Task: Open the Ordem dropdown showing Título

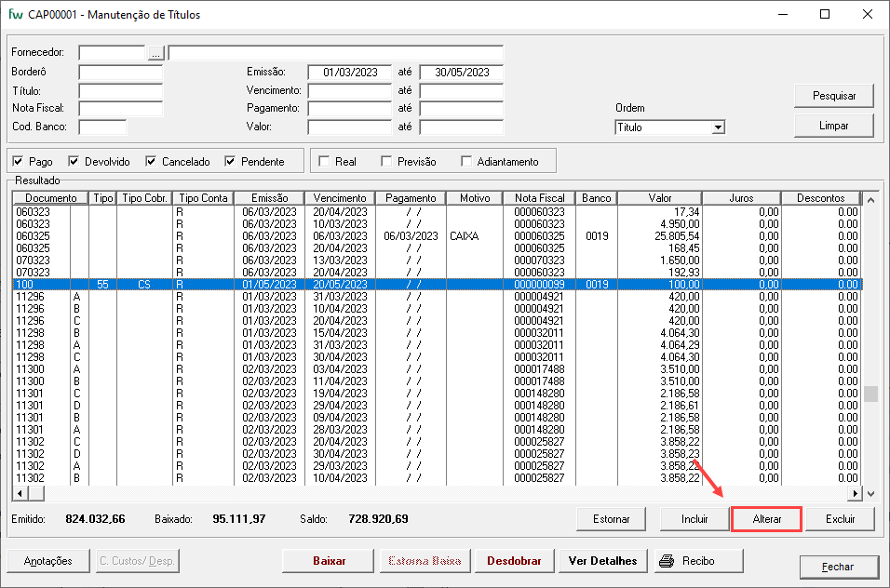Action: click(x=669, y=127)
